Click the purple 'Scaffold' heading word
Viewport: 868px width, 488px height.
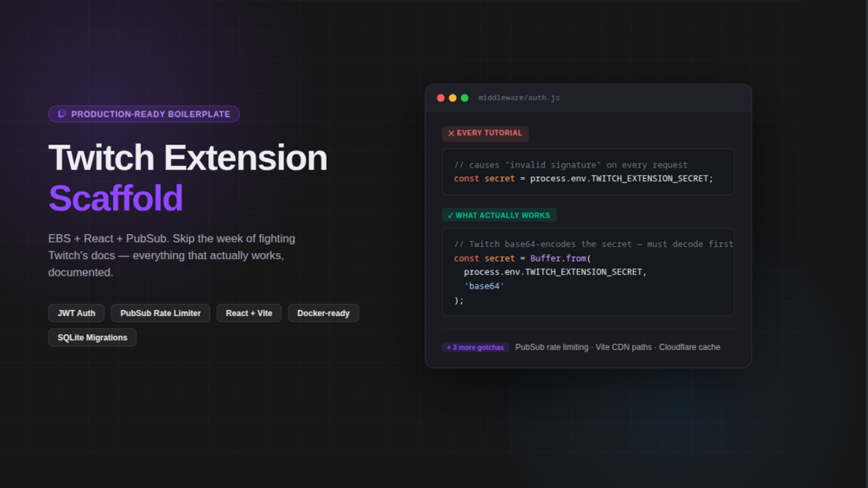click(116, 198)
